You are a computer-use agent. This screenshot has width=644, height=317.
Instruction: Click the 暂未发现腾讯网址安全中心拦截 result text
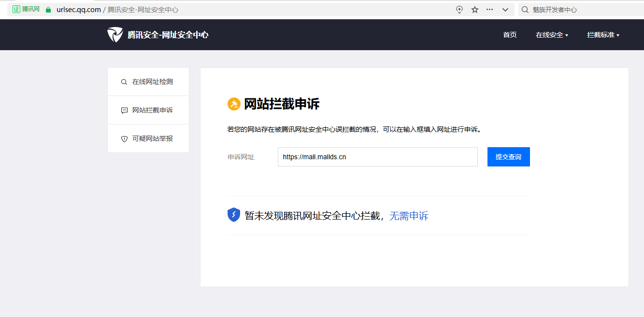(312, 216)
